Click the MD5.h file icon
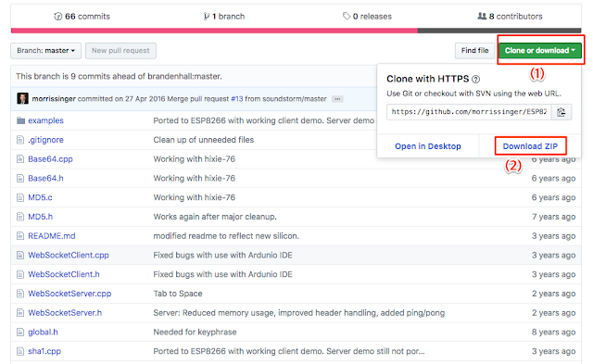Image resolution: width=593 pixels, height=364 pixels. (20, 217)
